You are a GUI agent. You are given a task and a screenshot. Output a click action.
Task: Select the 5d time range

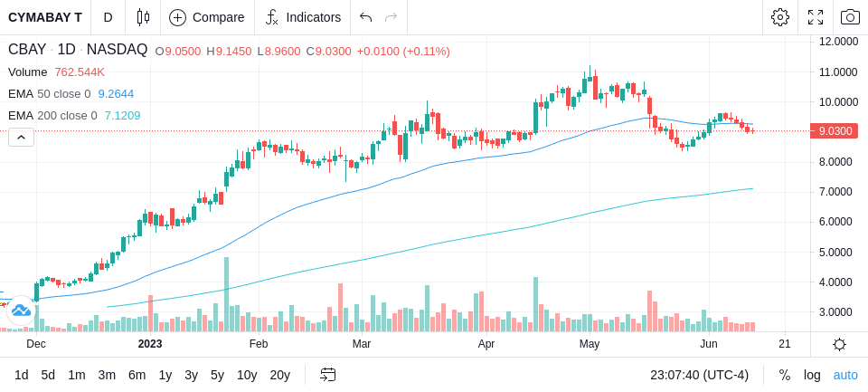(48, 375)
